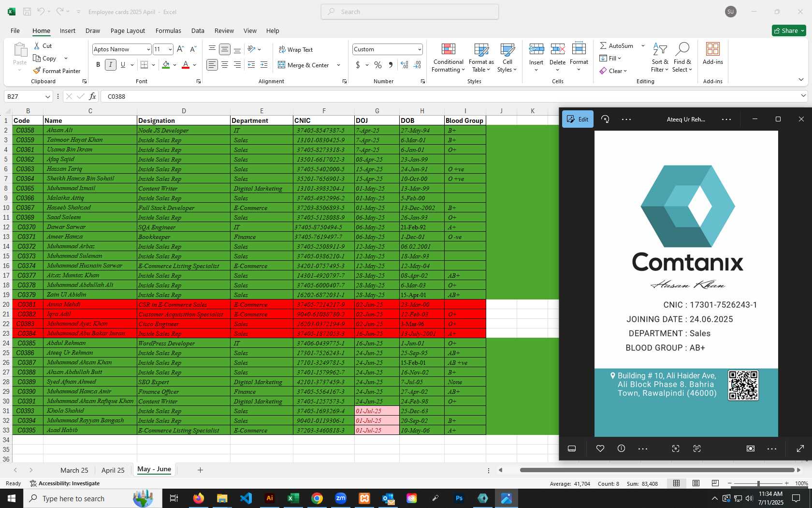
Task: Click Decrease Indent icon
Action: pos(251,65)
